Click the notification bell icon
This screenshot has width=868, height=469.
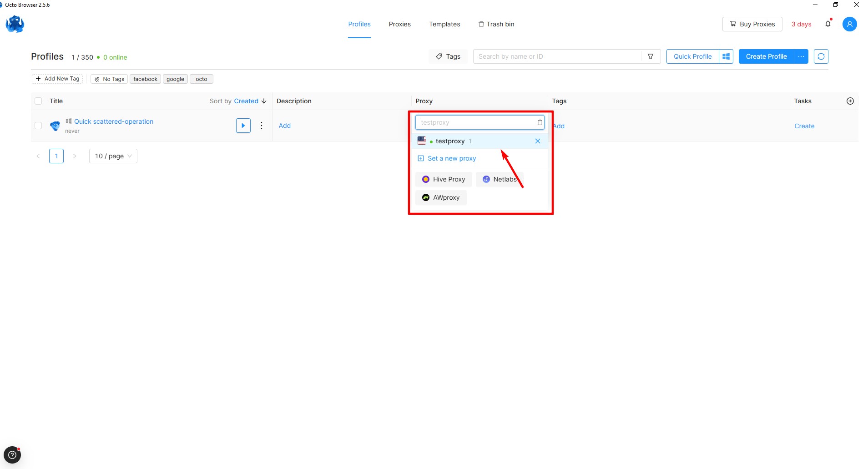[x=828, y=24]
